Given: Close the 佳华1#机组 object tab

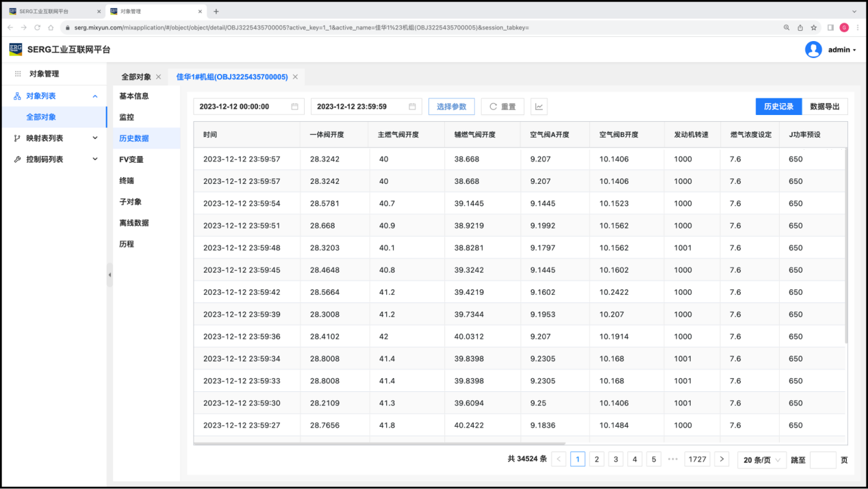Looking at the screenshot, I should click(x=296, y=77).
